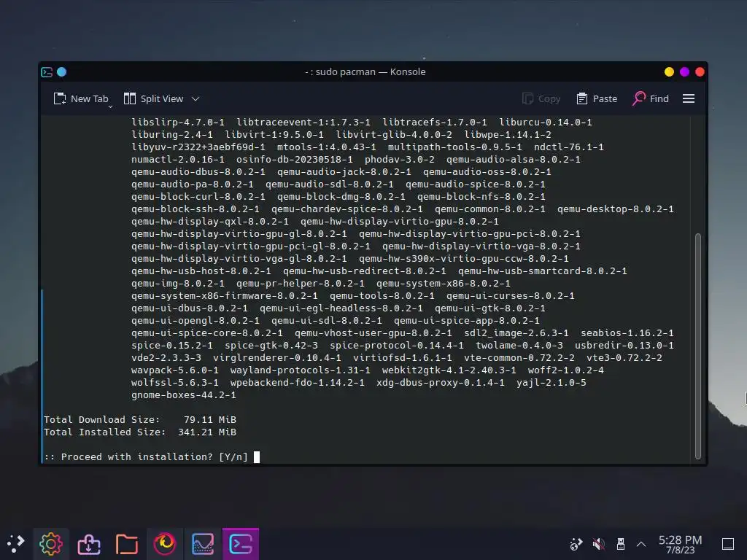Click the 'gnome-boxes-44.2-1' package name
The image size is (747, 560).
click(184, 394)
